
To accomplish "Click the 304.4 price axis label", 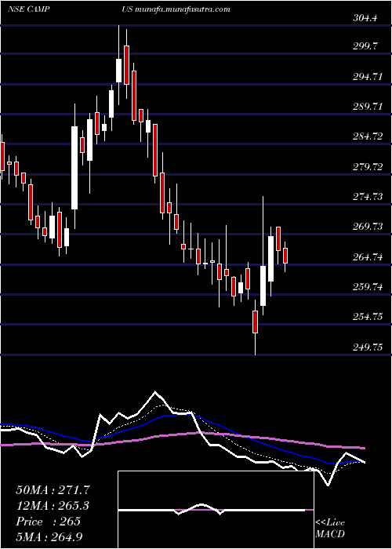I will (365, 18).
